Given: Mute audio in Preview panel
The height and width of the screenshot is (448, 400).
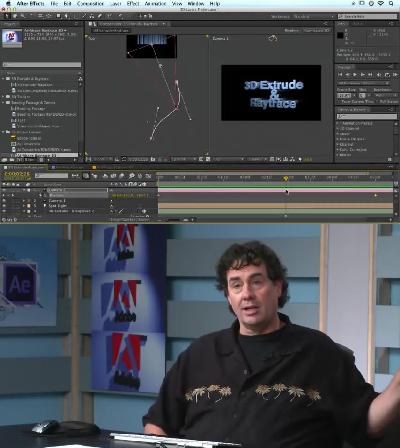Looking at the screenshot, I should click(x=379, y=75).
